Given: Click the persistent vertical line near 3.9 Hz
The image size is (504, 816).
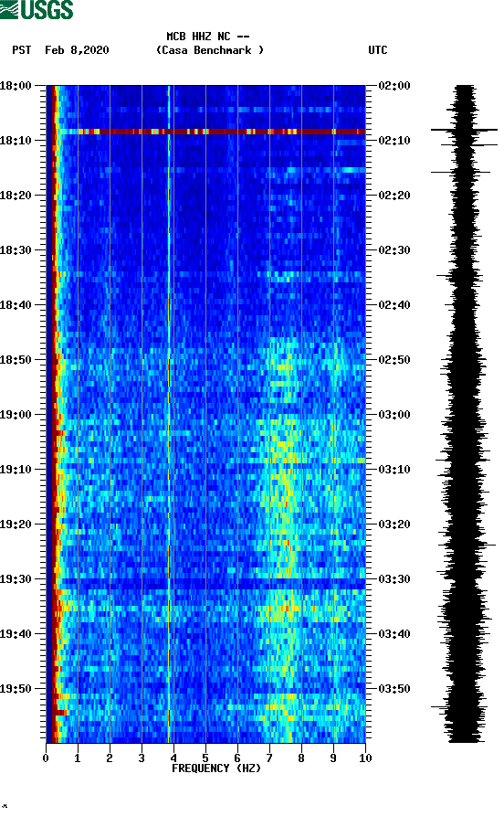Looking at the screenshot, I should tap(169, 414).
